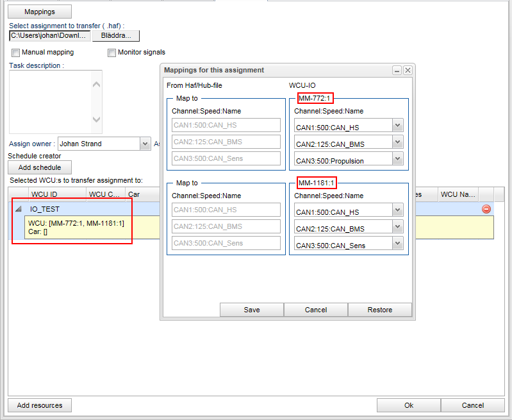Open the Assign owner dropdown

[x=145, y=144]
